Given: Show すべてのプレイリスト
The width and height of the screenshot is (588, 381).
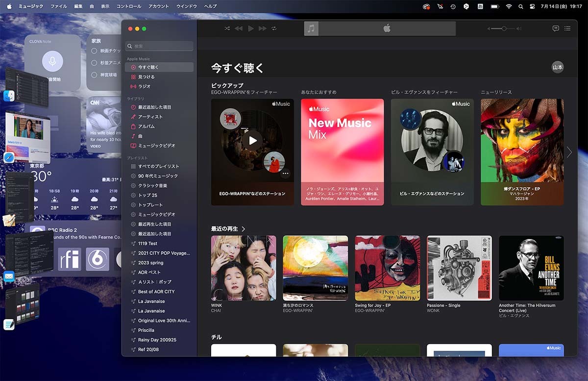Looking at the screenshot, I should (x=159, y=166).
